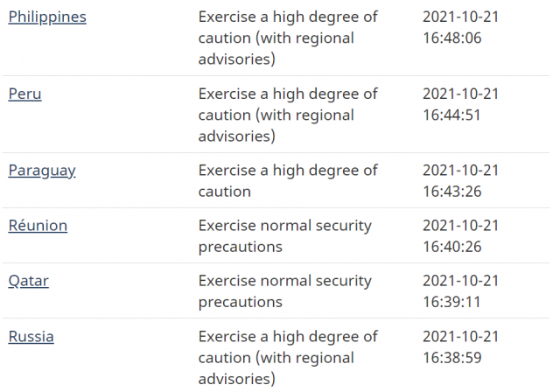The image size is (560, 392).
Task: Select Russia's regional advisories risk text
Action: [288, 358]
